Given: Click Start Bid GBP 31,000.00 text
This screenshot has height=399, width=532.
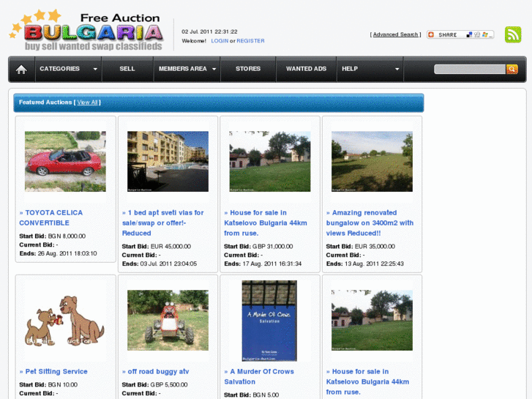Looking at the screenshot, I should tap(258, 246).
